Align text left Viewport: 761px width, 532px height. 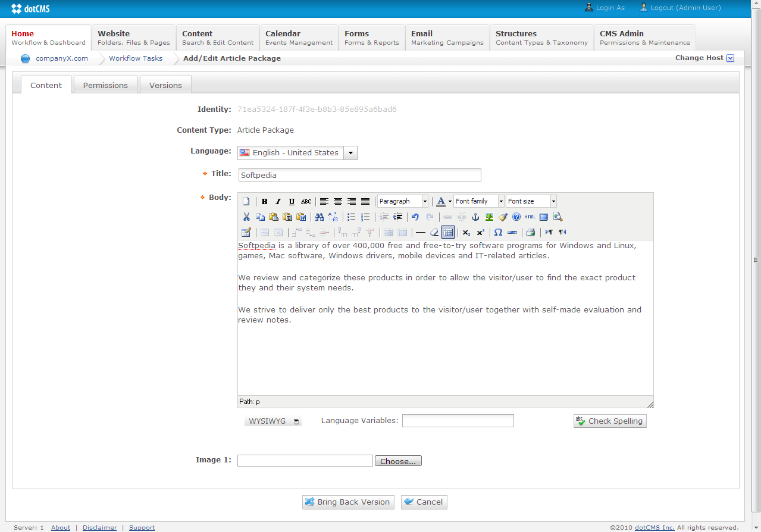324,201
